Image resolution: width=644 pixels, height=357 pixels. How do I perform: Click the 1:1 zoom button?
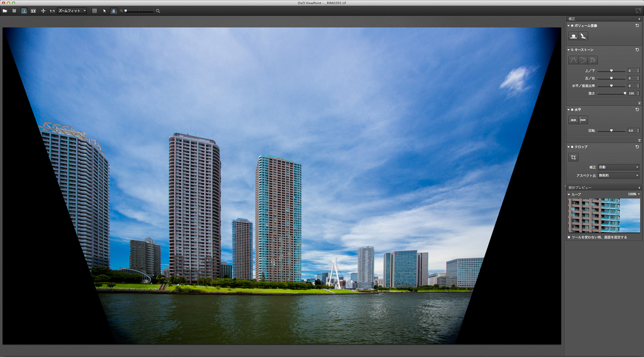[x=52, y=11]
